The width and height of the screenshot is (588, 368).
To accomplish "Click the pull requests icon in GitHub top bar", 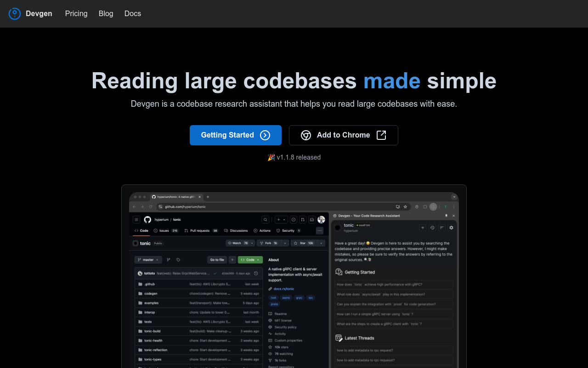I will (303, 220).
